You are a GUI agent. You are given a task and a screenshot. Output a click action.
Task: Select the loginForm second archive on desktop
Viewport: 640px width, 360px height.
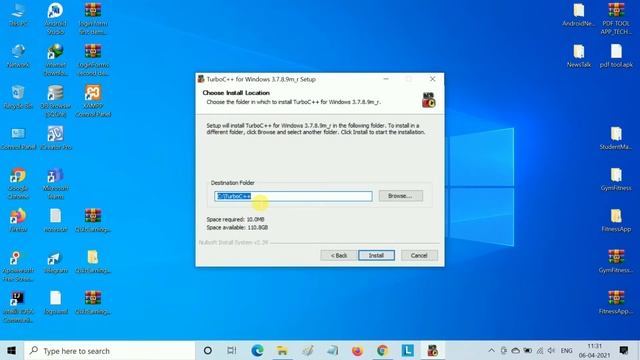(93, 60)
